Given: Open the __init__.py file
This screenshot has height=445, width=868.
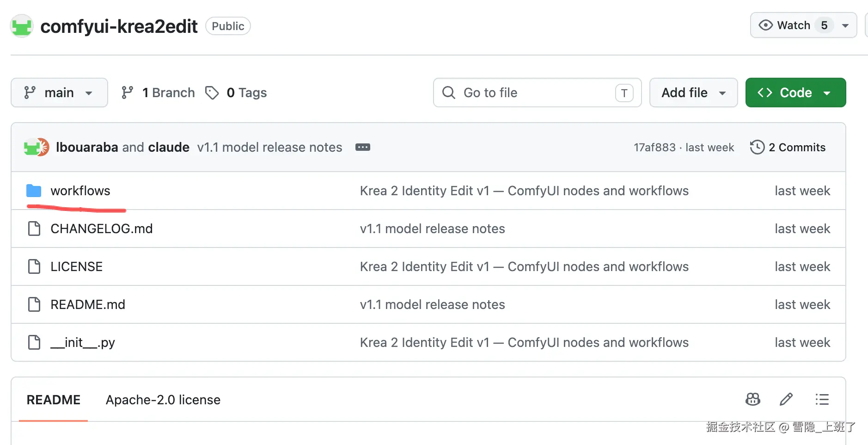Looking at the screenshot, I should coord(83,342).
